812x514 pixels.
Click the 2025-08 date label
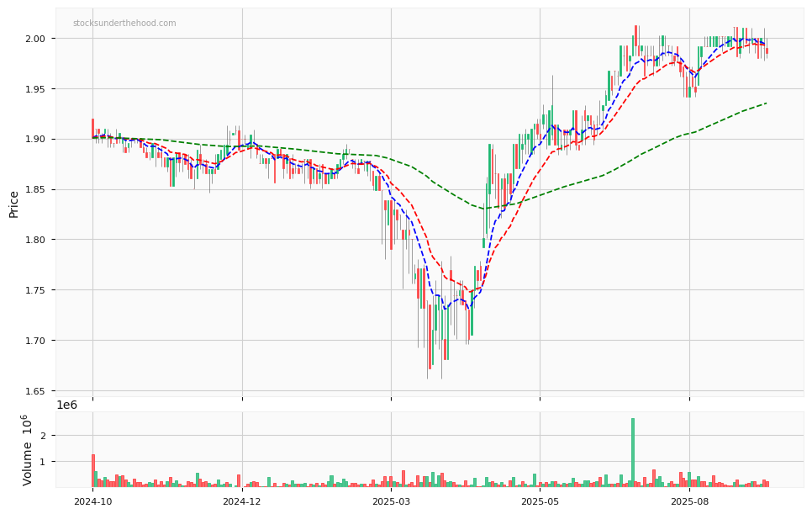click(689, 501)
